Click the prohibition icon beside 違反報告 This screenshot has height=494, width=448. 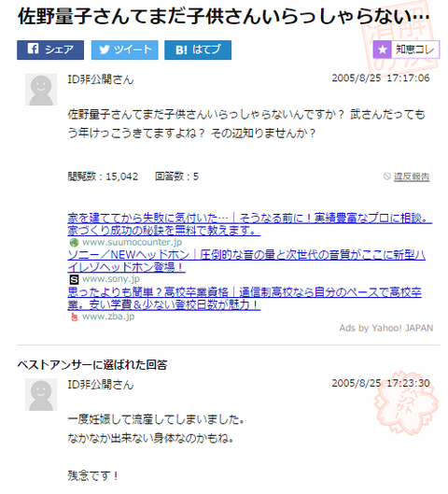pyautogui.click(x=387, y=176)
